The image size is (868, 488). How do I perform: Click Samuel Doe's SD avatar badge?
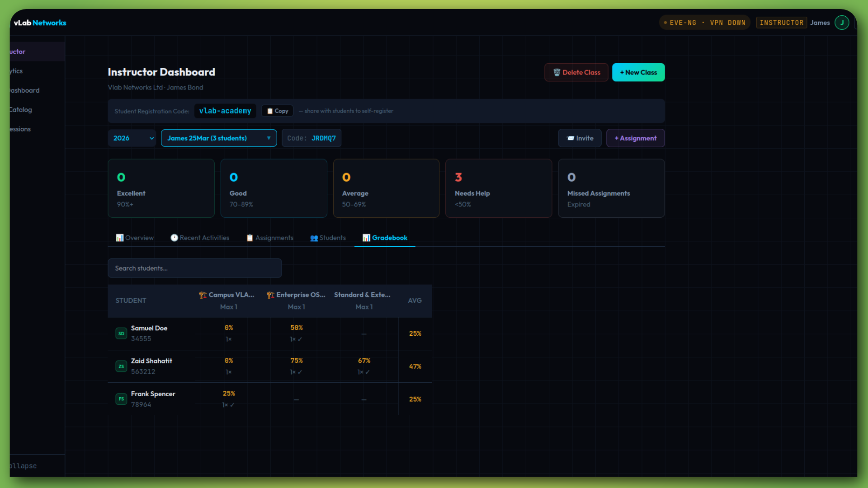pos(121,333)
